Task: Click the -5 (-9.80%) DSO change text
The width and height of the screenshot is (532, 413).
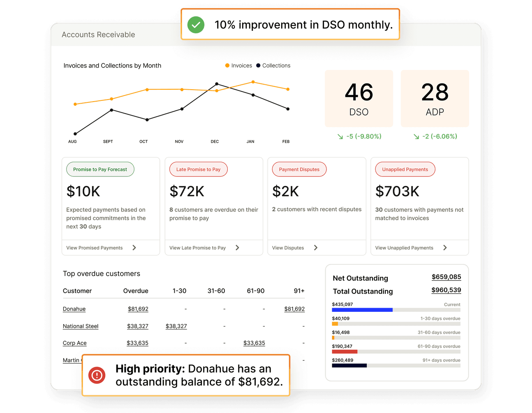Action: tap(364, 137)
